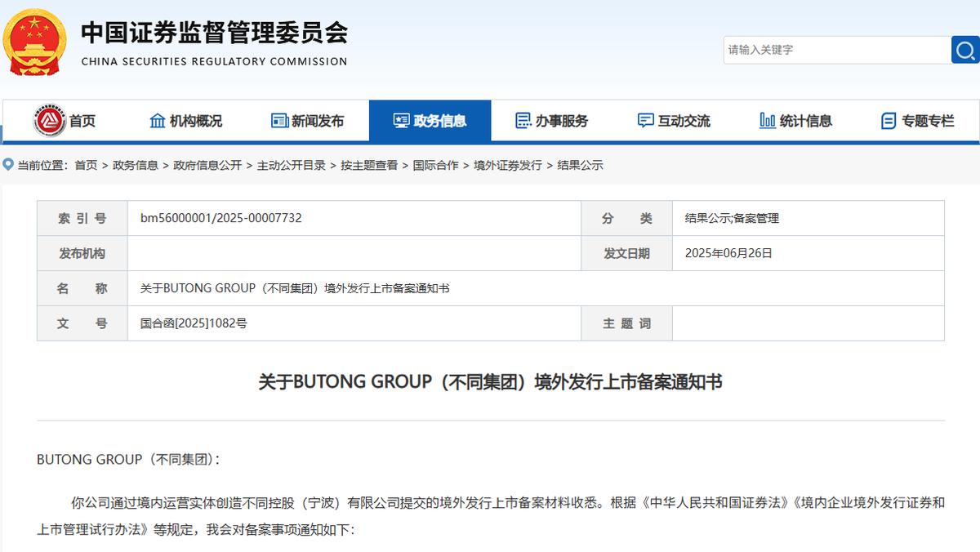Navigate to 境外证券发行 breadcrumb link
This screenshot has height=552, width=980.
[x=508, y=165]
